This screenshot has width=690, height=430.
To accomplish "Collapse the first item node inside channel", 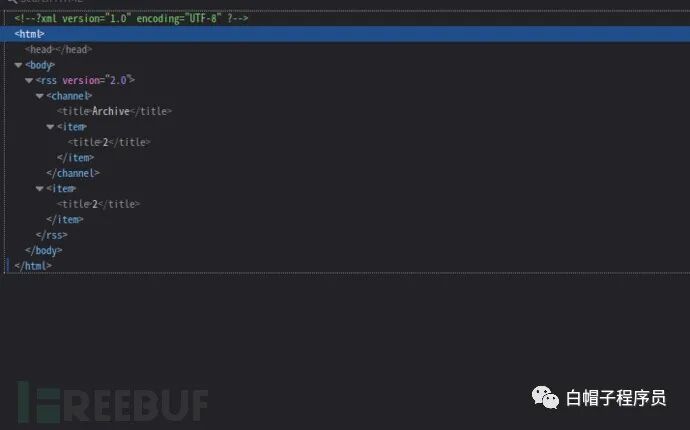I will (x=50, y=127).
